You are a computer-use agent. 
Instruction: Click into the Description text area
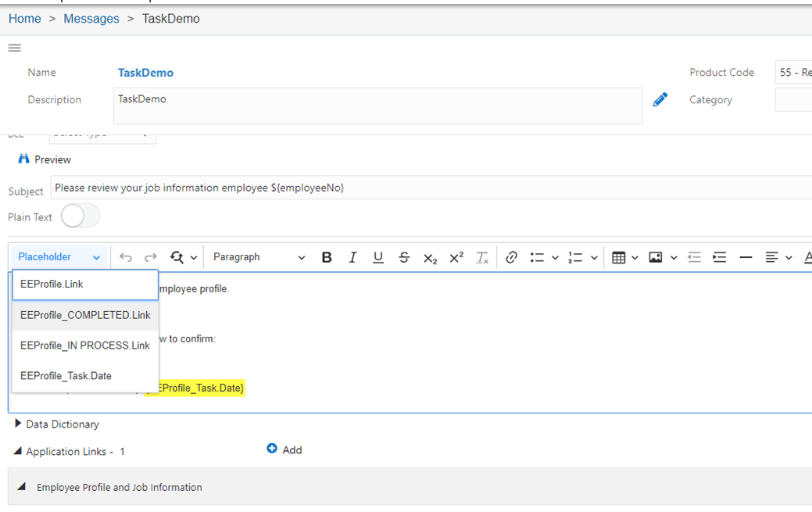point(377,106)
